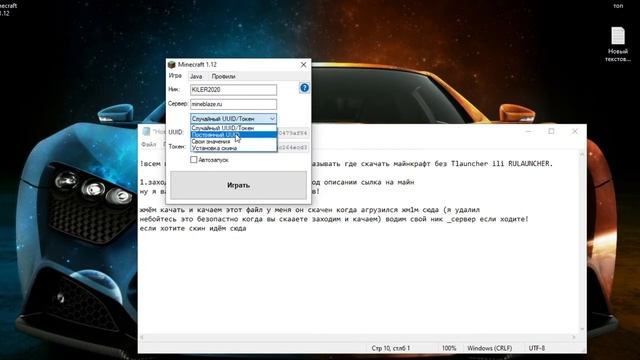Close the Notepad window
Screen dimensions: 640x360
click(575, 131)
